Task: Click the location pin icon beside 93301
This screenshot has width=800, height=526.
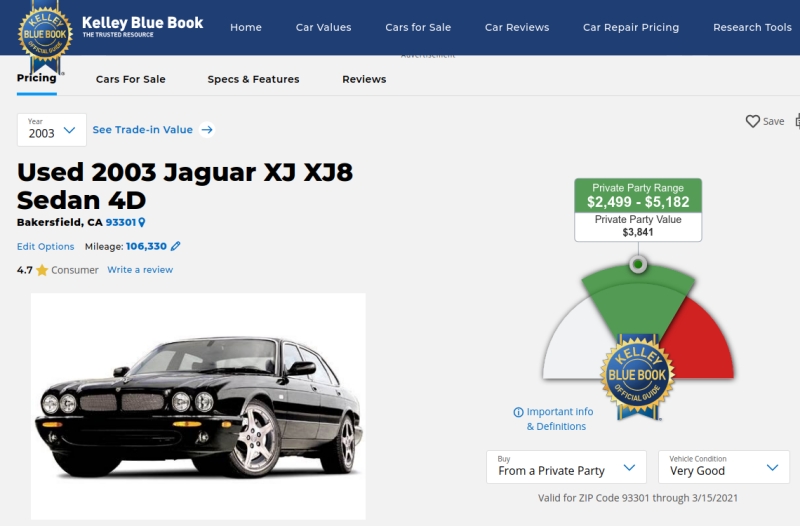Action: coord(142,222)
